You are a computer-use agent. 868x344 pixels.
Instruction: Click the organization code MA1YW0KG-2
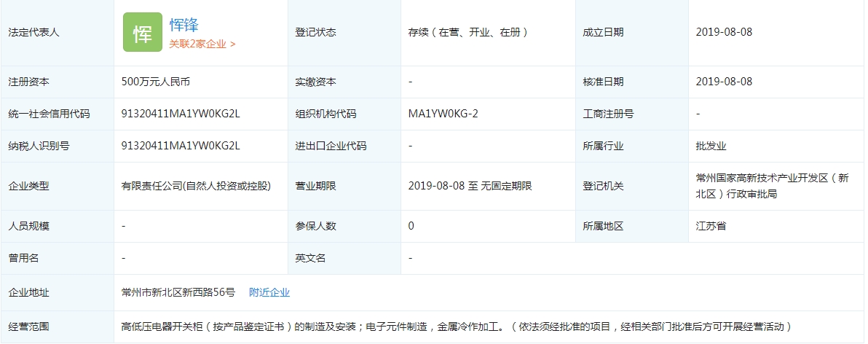tap(443, 114)
